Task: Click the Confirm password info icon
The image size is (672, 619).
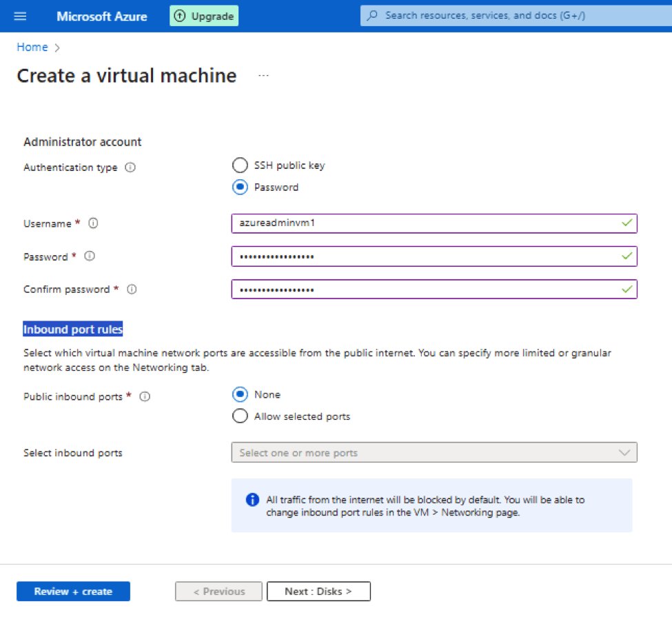Action: 132,290
